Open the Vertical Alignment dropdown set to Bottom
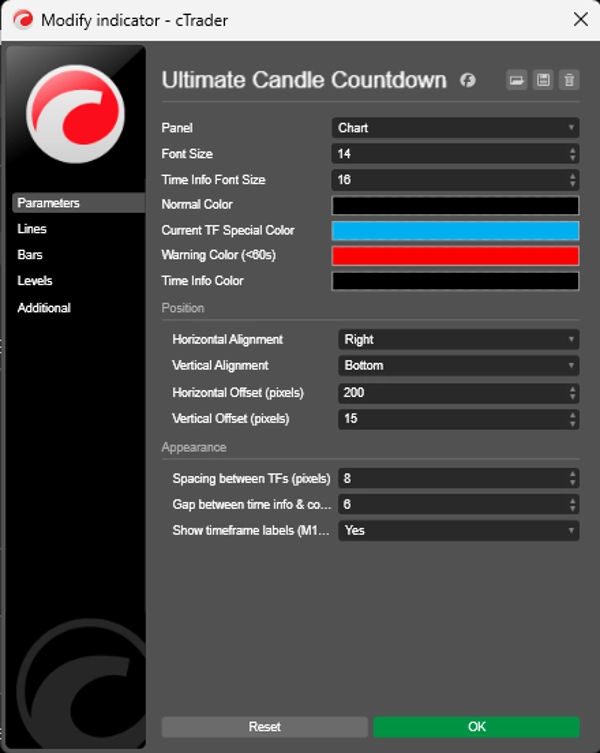This screenshot has height=753, width=600. tap(458, 366)
